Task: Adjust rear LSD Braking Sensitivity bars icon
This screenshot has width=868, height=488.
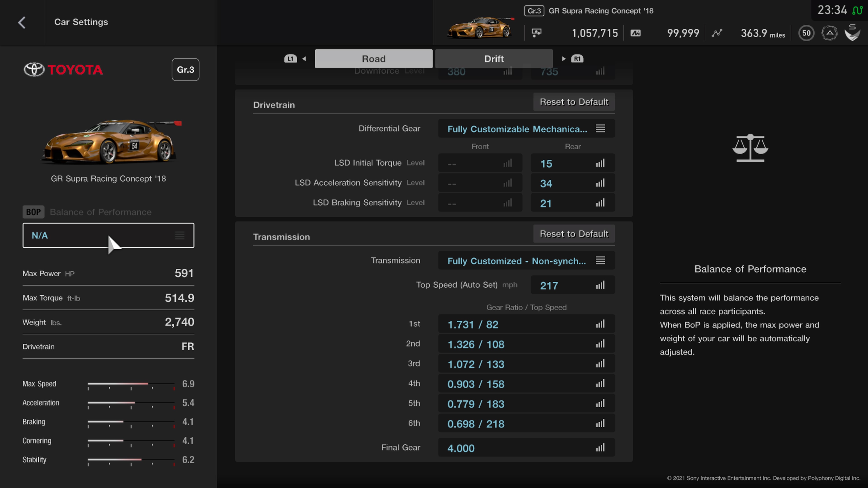Action: click(x=600, y=203)
